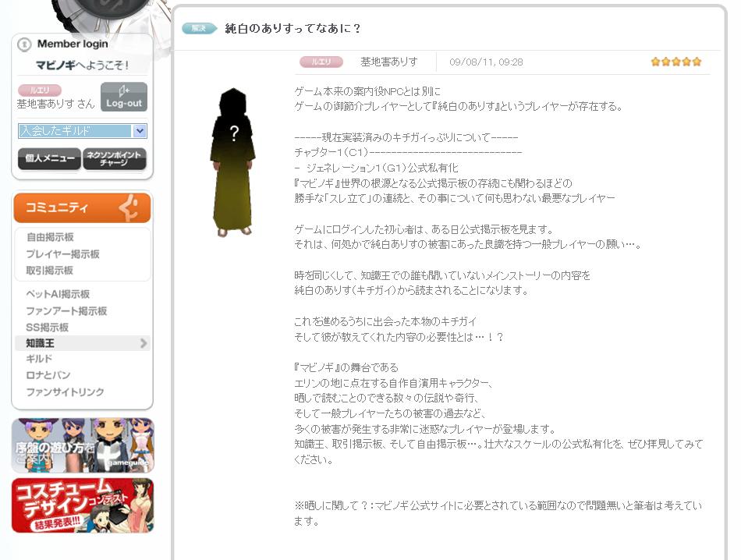741x560 pixels.
Task: Click the ルエリ server badge in the post
Action: 321,62
